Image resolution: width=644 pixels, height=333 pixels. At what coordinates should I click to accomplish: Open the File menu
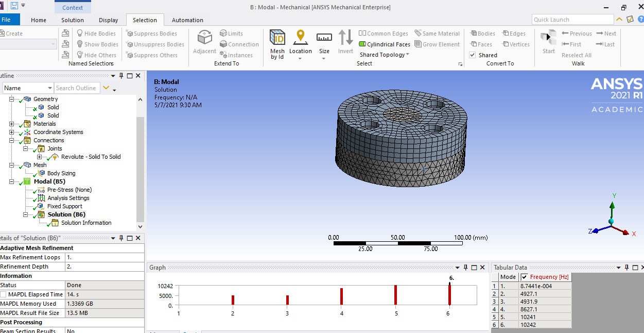pos(7,20)
